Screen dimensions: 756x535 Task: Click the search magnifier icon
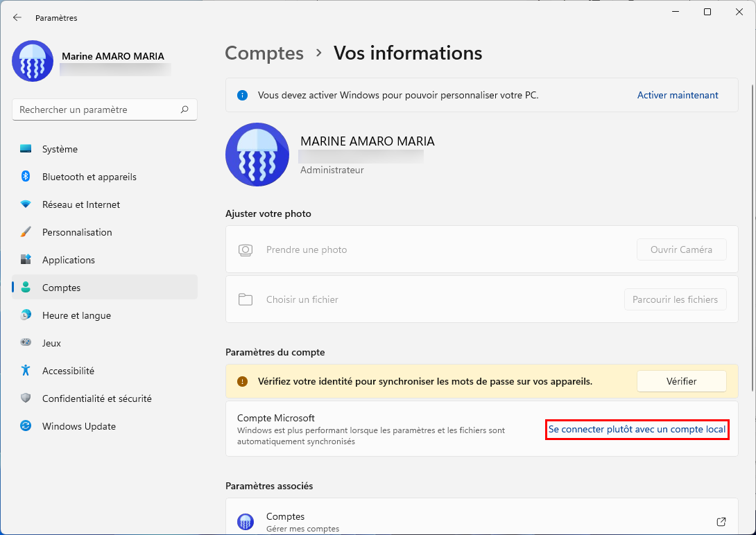click(x=184, y=109)
